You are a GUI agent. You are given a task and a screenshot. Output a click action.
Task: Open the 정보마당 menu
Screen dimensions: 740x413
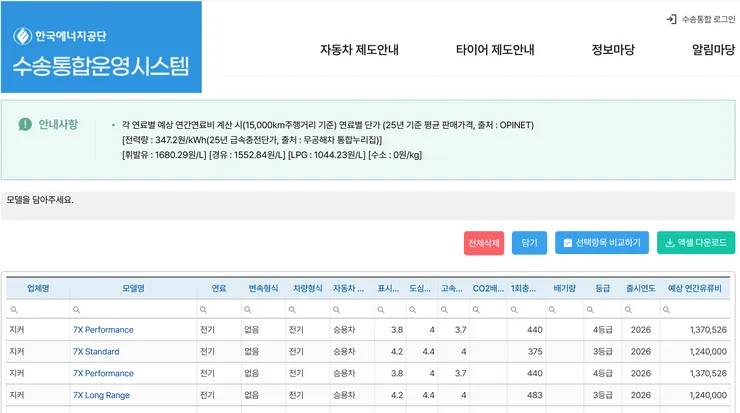coord(613,50)
